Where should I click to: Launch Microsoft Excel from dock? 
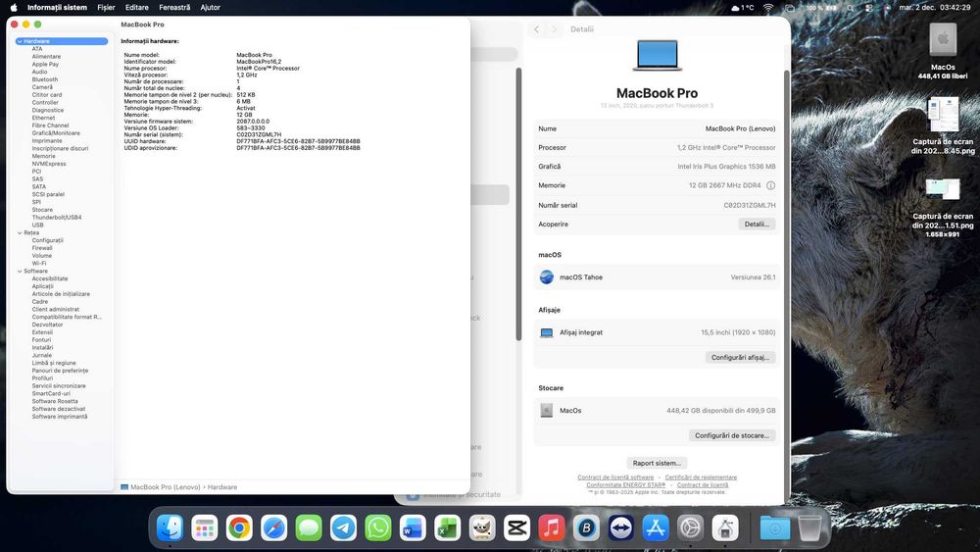click(448, 528)
